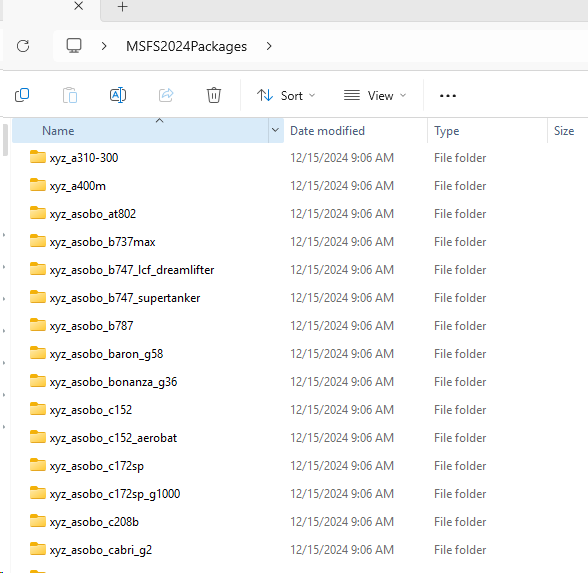The image size is (588, 573).
Task: Click the This PC monitor icon
Action: pyautogui.click(x=74, y=46)
